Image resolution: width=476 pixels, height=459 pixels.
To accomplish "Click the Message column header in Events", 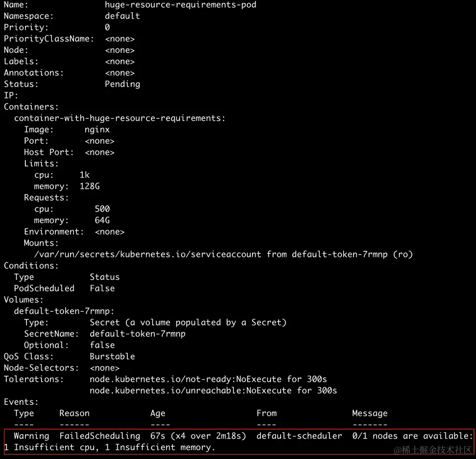I will [x=370, y=413].
